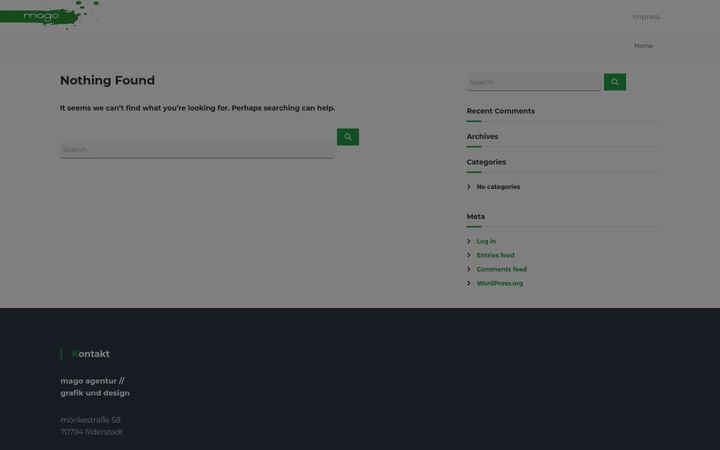The width and height of the screenshot is (720, 450).
Task: Click the main content search field
Action: coord(197,149)
